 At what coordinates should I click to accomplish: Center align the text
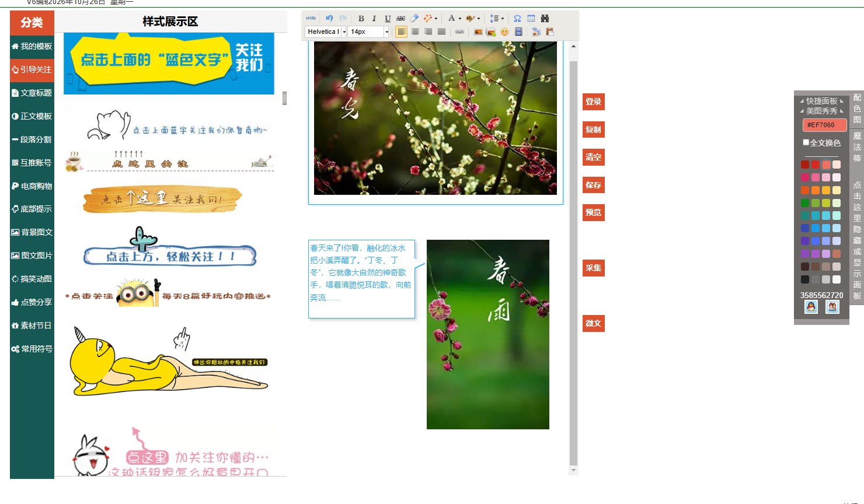click(415, 32)
